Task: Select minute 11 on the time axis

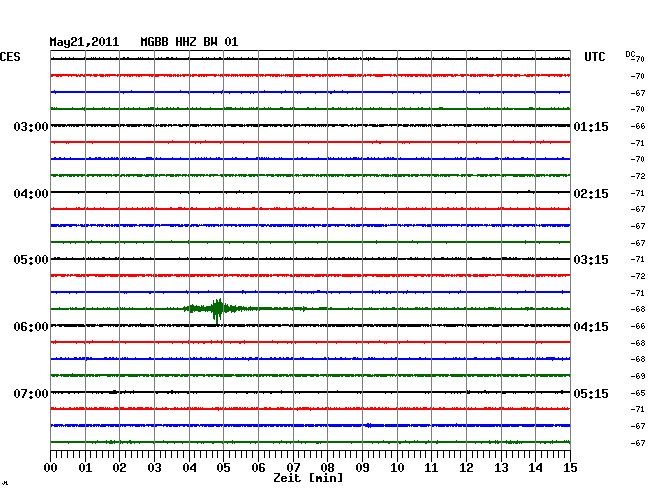Action: click(431, 468)
